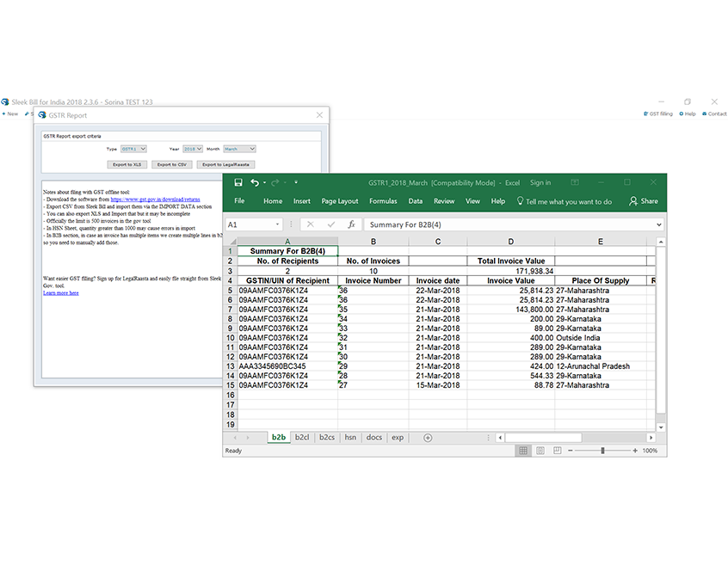Click Export to XLS button
This screenshot has width=728, height=577.
coord(126,164)
